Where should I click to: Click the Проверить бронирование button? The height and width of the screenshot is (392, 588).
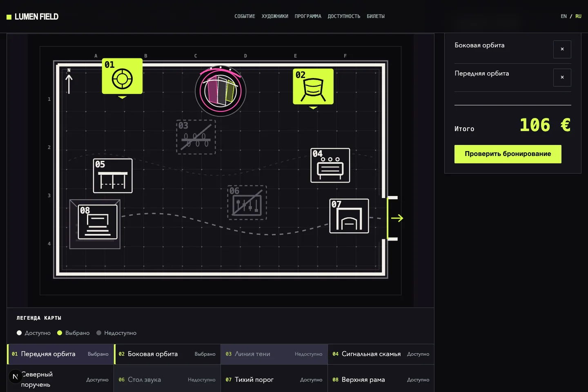[x=508, y=154]
